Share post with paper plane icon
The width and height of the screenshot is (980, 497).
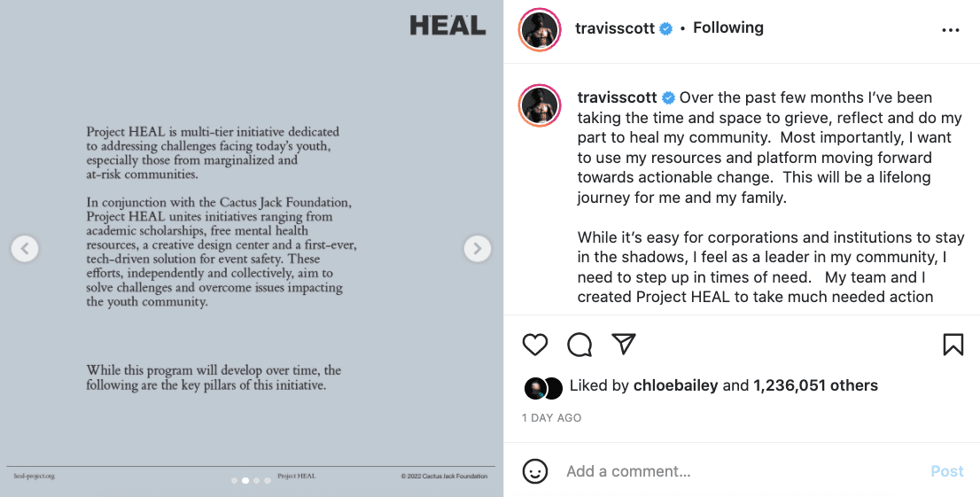coord(624,344)
